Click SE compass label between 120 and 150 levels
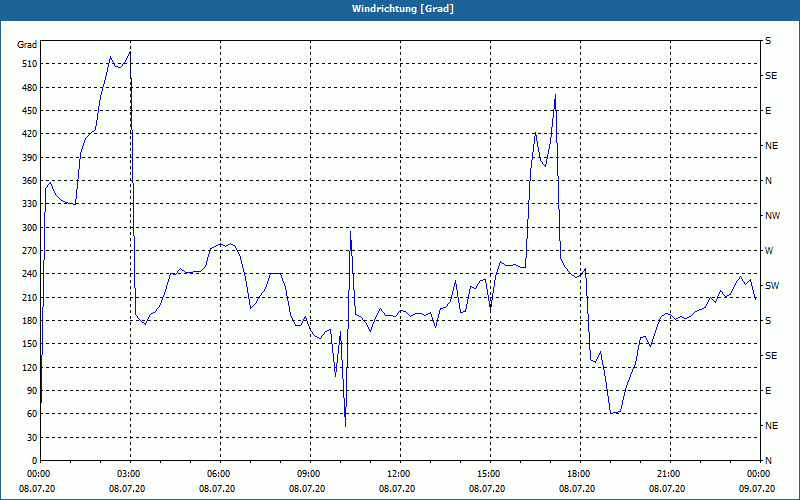The image size is (800, 500). coord(771,356)
